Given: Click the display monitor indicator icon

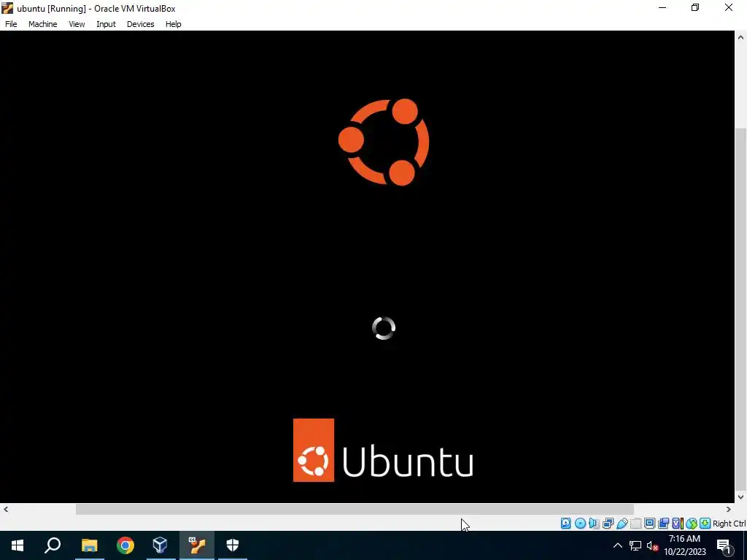Looking at the screenshot, I should [x=649, y=524].
